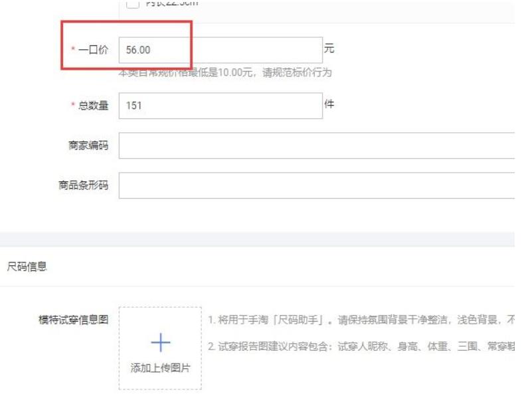Click the 尺码信息 section heading
The width and height of the screenshot is (532, 408).
pyautogui.click(x=27, y=266)
